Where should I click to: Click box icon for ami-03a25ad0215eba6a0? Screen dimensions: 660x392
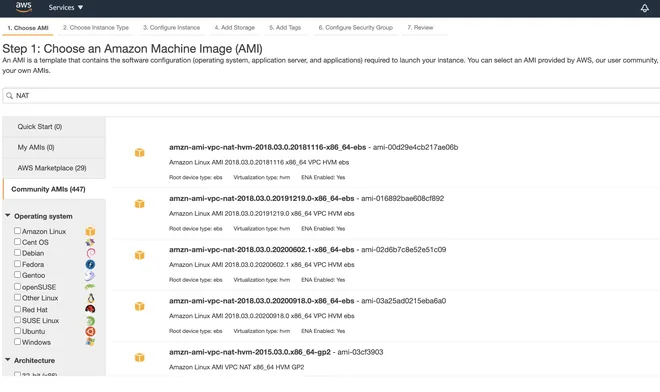pos(139,306)
